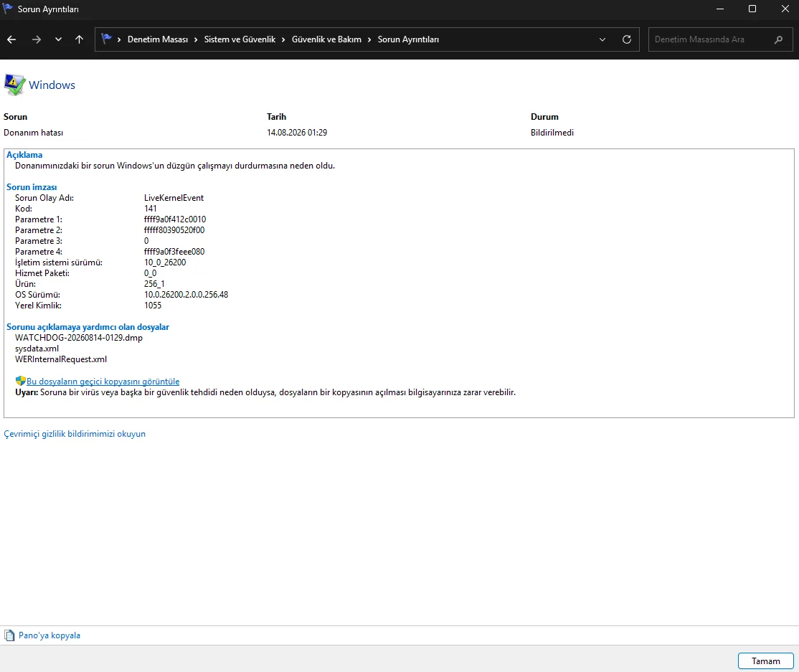The width and height of the screenshot is (799, 672).
Task: Go up one level with up arrow
Action: point(79,39)
